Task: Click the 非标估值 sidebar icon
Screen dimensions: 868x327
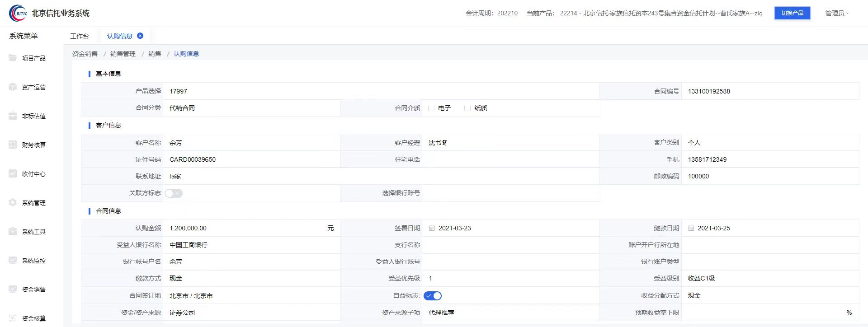Action: [x=13, y=116]
